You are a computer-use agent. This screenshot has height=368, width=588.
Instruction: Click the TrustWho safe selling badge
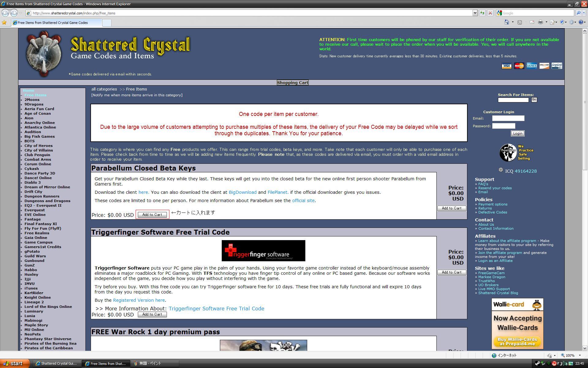pyautogui.click(x=517, y=152)
